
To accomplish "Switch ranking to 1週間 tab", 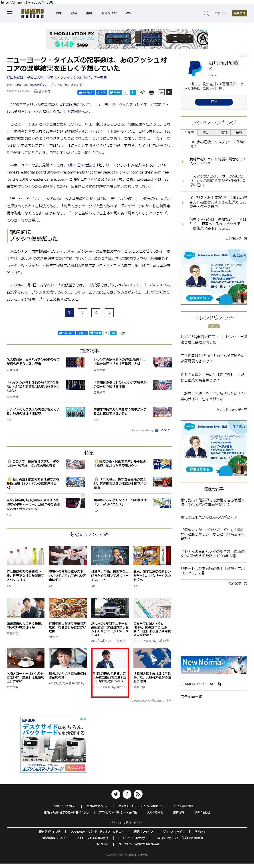I will 222,132.
